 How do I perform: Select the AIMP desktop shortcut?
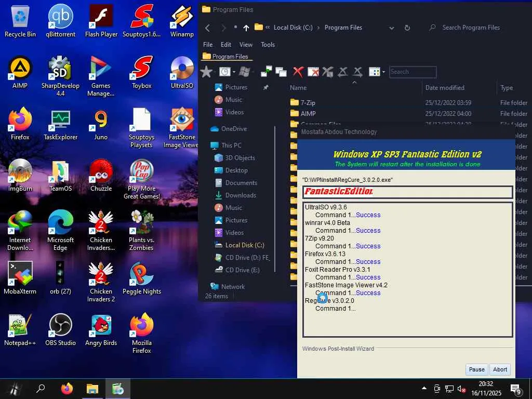coord(20,73)
